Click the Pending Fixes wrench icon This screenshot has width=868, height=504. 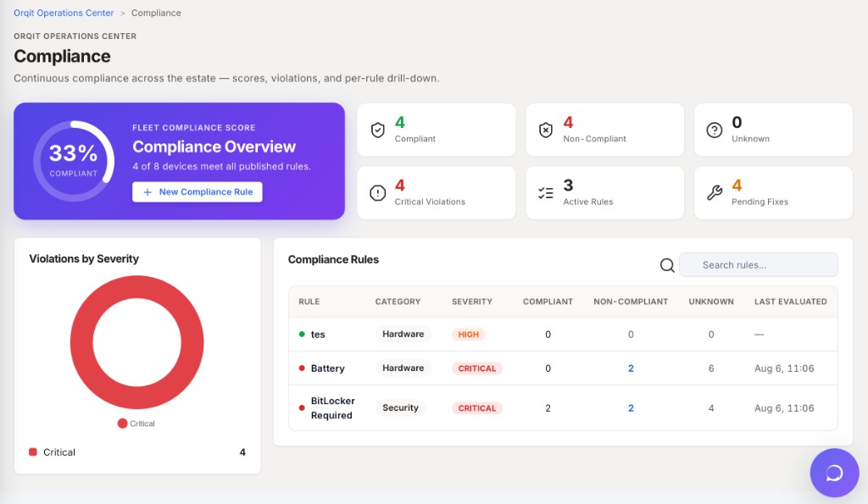714,192
